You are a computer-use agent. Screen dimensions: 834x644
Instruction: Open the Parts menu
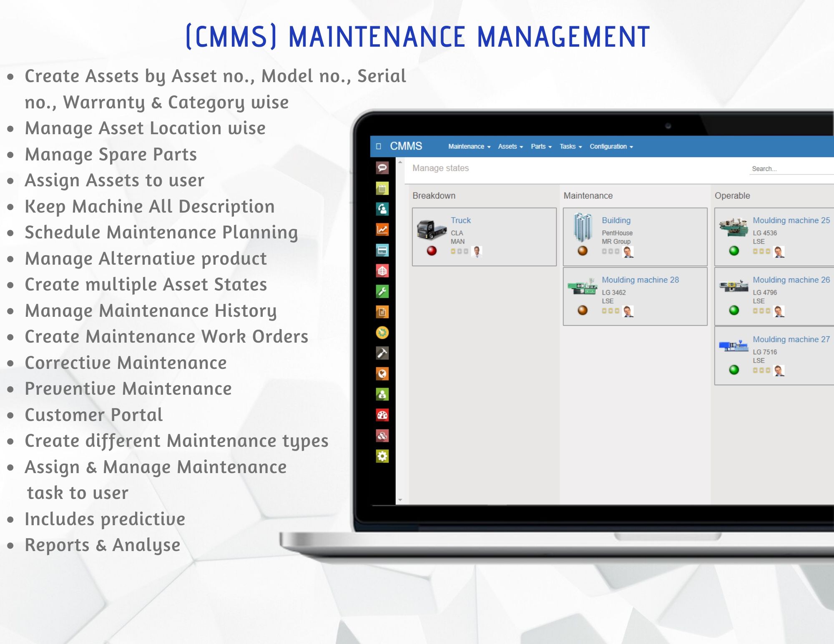[541, 146]
